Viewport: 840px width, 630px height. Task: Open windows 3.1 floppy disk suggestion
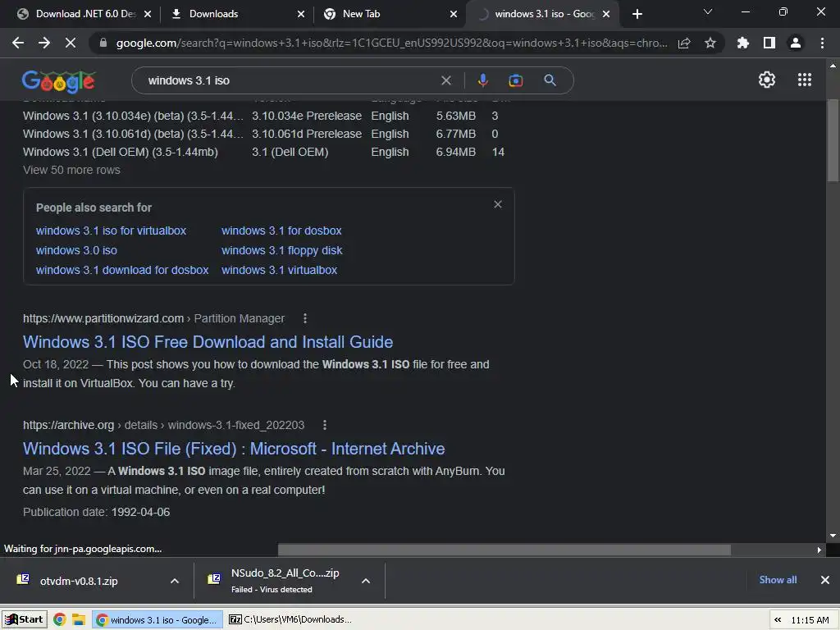(282, 250)
